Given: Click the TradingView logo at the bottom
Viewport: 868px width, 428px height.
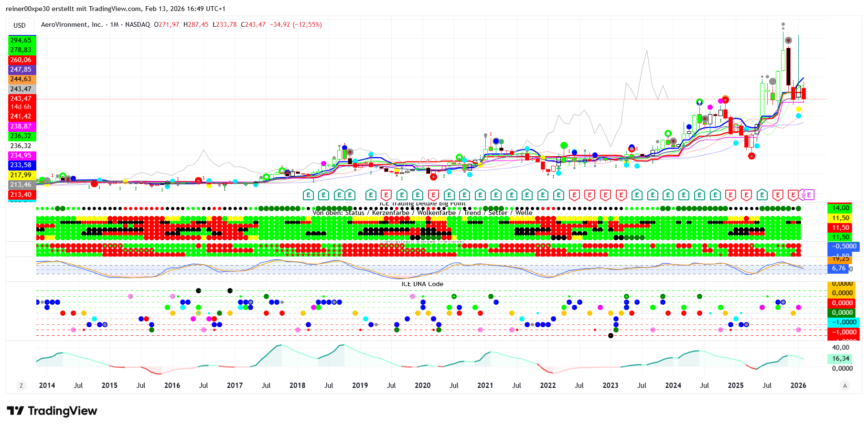Looking at the screenshot, I should (52, 411).
